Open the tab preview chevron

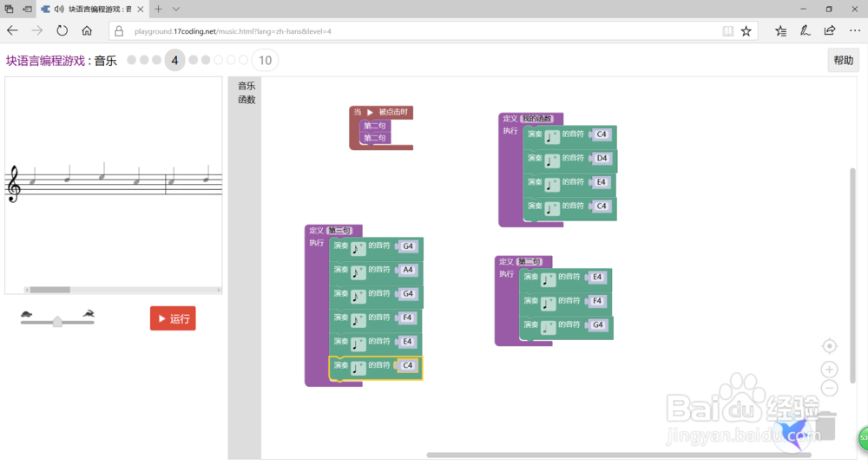[176, 10]
